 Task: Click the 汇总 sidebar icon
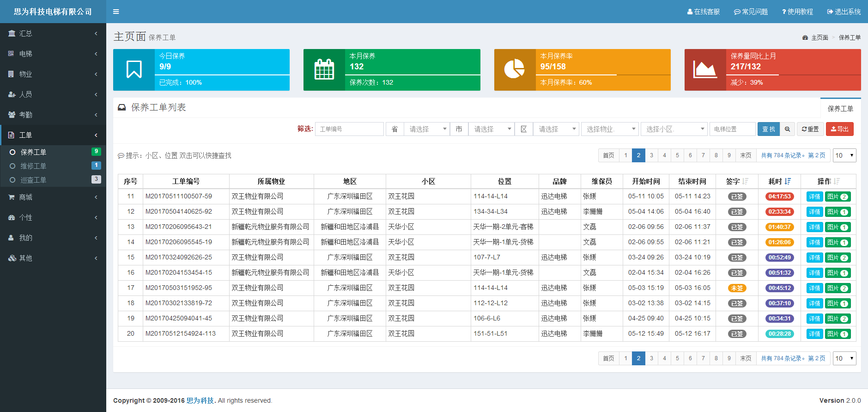click(x=12, y=33)
